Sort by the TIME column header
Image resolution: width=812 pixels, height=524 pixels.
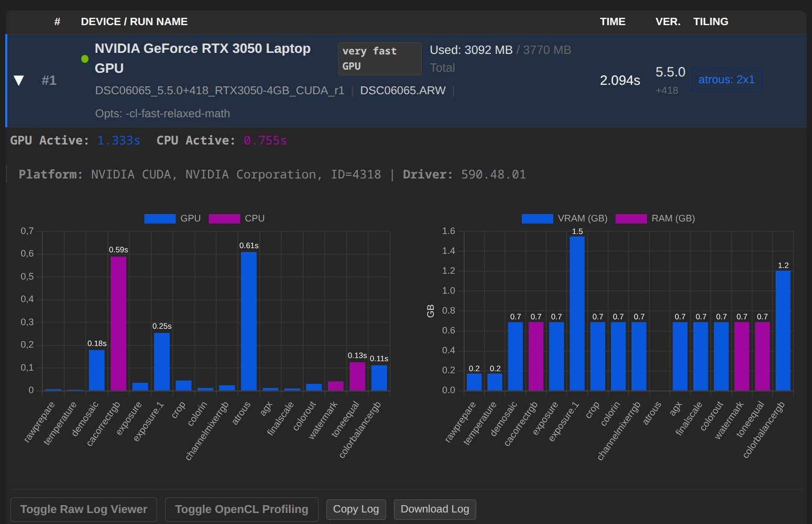tap(612, 21)
